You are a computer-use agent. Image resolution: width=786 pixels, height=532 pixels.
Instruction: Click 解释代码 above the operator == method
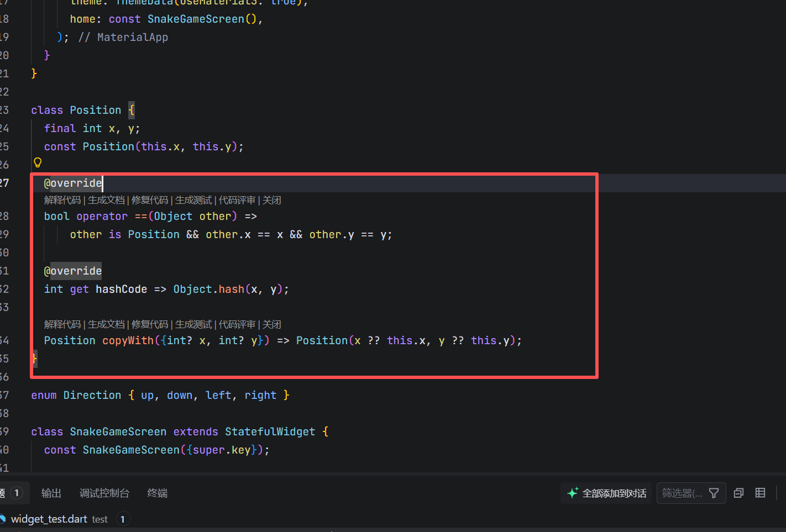[x=62, y=200]
